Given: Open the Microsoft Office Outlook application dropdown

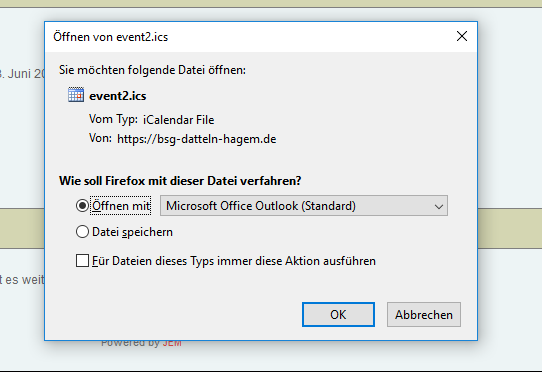Looking at the screenshot, I should pyautogui.click(x=304, y=206).
